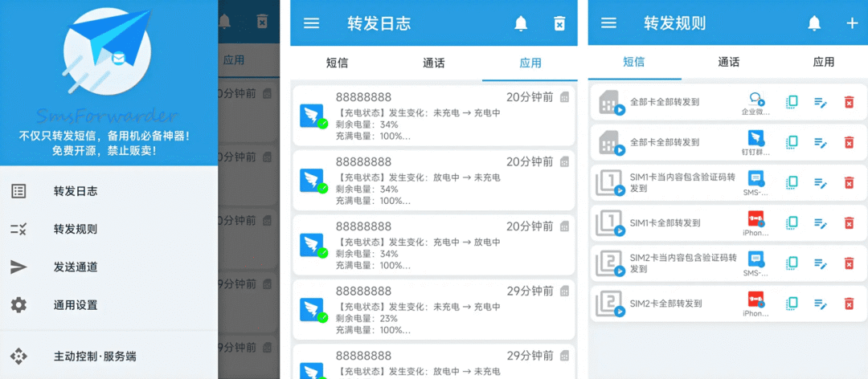Screen dimensions: 868x379
Task: Open 转发日志 from the navigation drawer
Action: 108,191
